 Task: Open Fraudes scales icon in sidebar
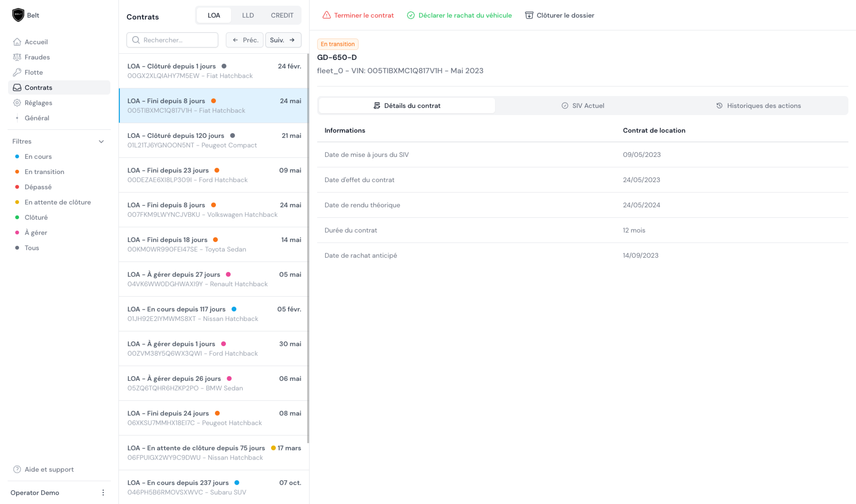[17, 57]
